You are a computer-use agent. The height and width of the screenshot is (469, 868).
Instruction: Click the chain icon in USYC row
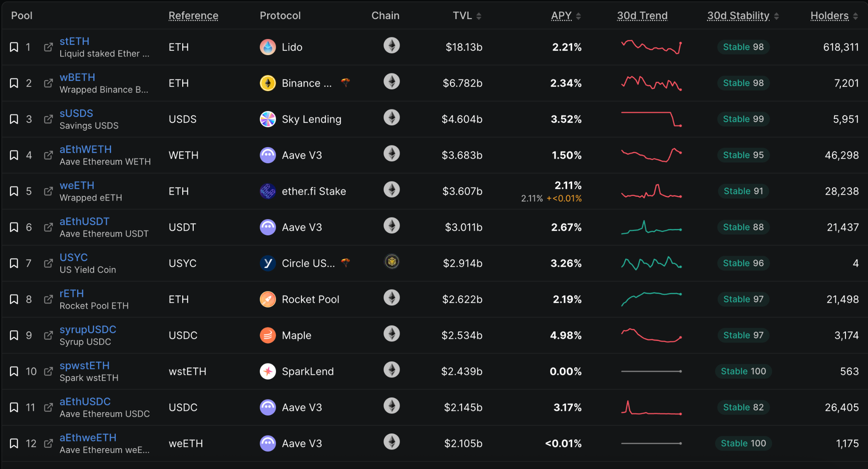[x=392, y=262]
